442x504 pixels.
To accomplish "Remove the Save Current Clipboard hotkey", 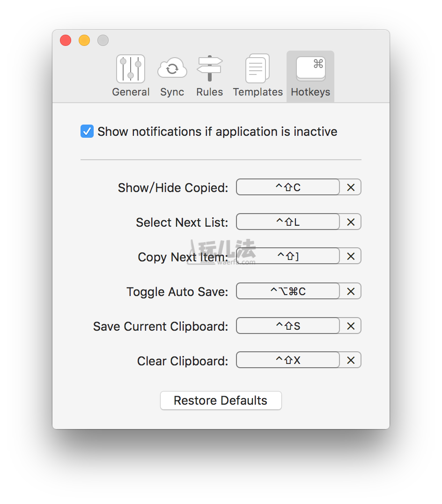I will point(351,326).
